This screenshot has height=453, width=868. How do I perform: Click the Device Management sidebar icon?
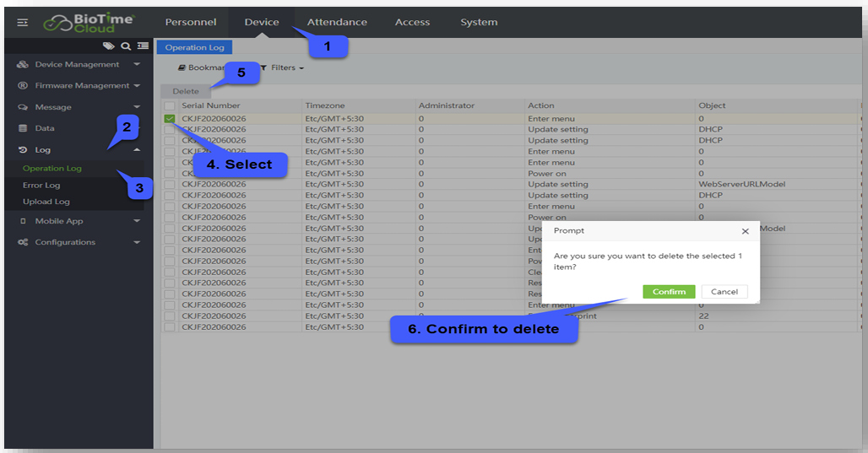[23, 65]
